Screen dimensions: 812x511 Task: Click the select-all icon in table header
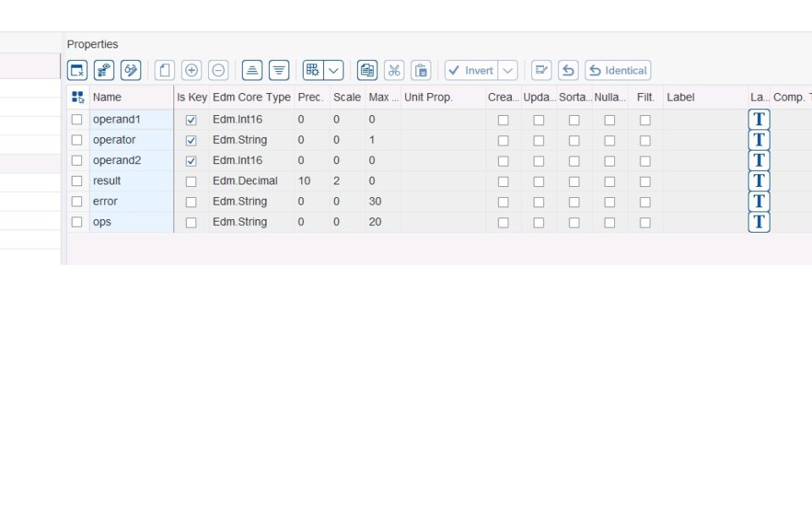tap(78, 97)
